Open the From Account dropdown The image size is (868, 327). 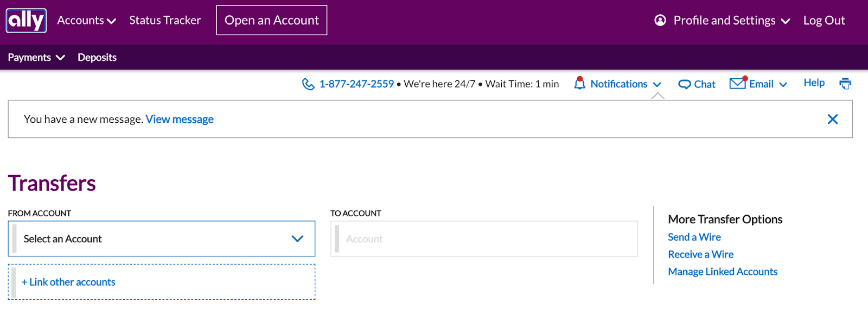(x=161, y=238)
